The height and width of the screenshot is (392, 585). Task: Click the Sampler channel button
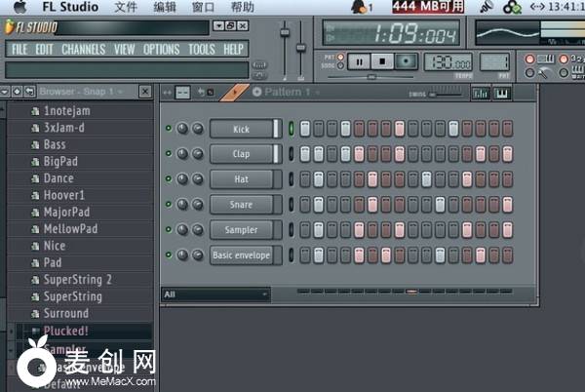click(x=242, y=230)
